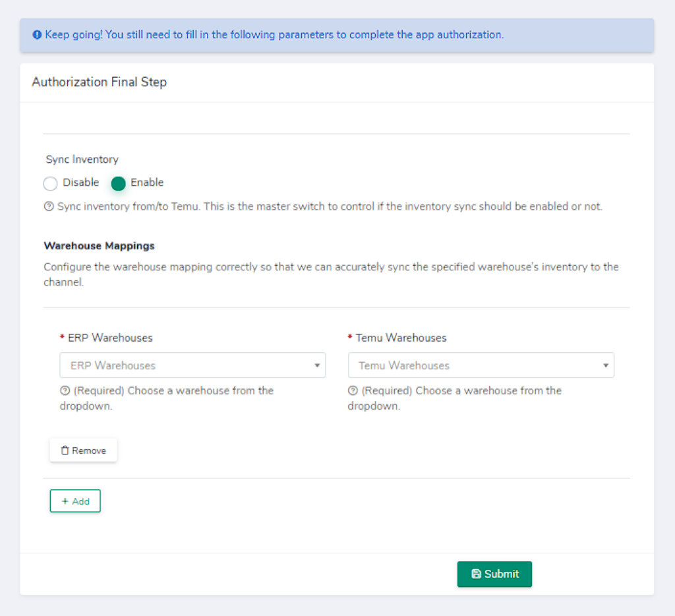Screen dimensions: 675x616
Task: Select the Disable radio button
Action: [50, 183]
